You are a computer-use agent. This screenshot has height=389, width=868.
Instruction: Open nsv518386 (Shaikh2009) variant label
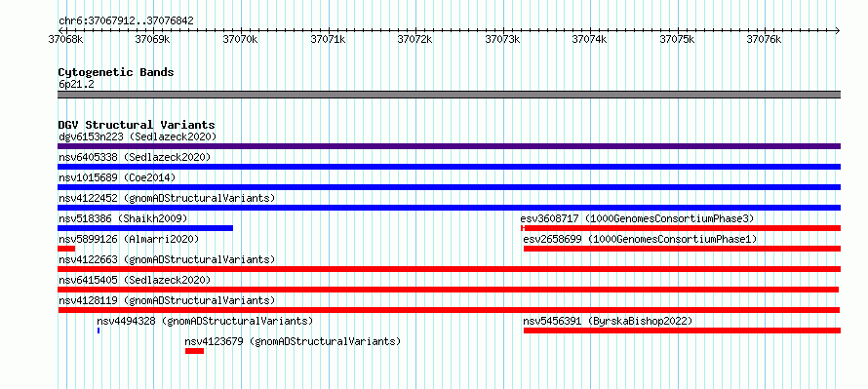[123, 218]
